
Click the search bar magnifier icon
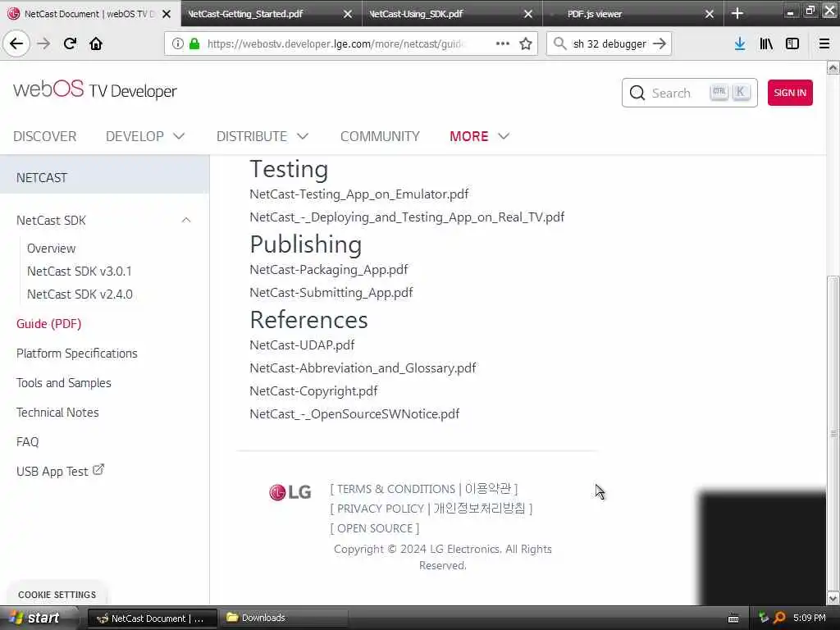[559, 43]
